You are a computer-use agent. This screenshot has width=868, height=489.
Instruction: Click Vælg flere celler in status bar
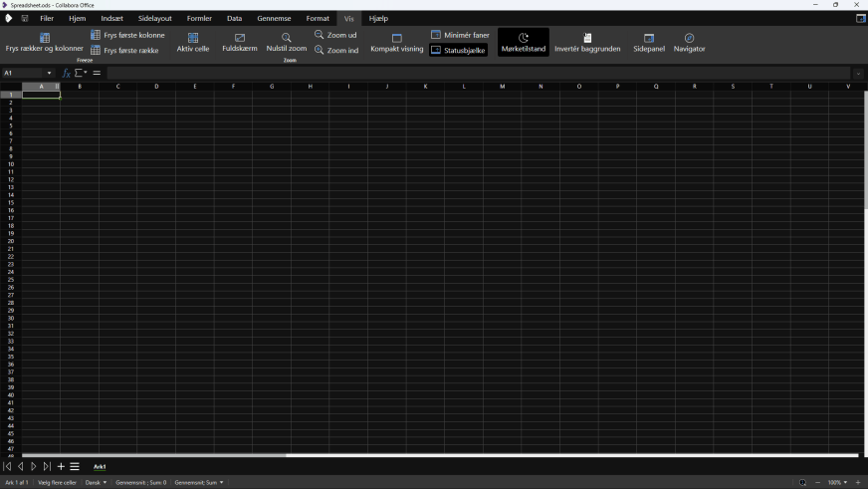[57, 482]
